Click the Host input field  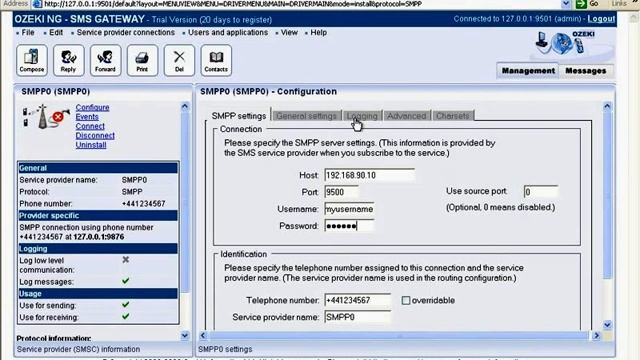(x=369, y=175)
